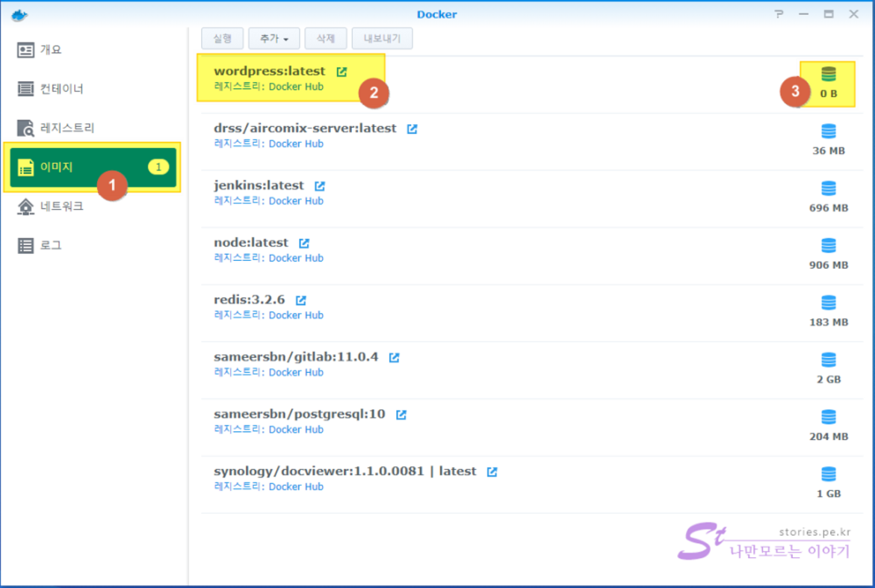Viewport: 875px width, 588px height.
Task: Open external link for synology/docviewer image
Action: (x=492, y=471)
